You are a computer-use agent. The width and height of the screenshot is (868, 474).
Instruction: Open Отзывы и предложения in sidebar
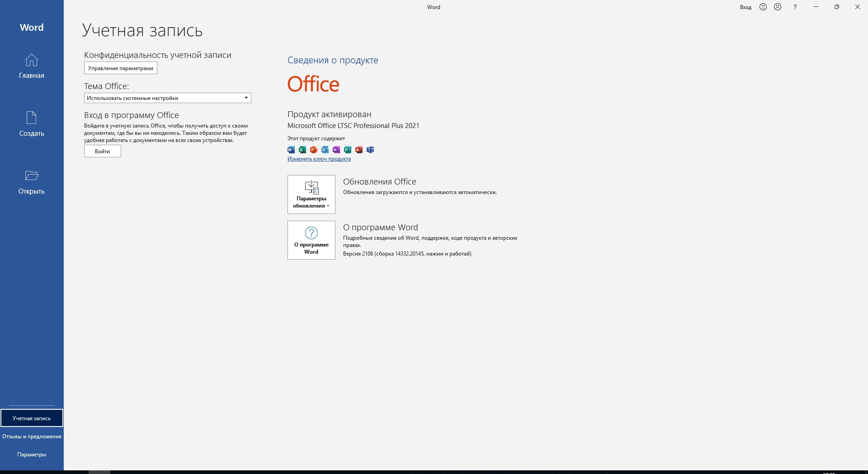[x=32, y=436]
